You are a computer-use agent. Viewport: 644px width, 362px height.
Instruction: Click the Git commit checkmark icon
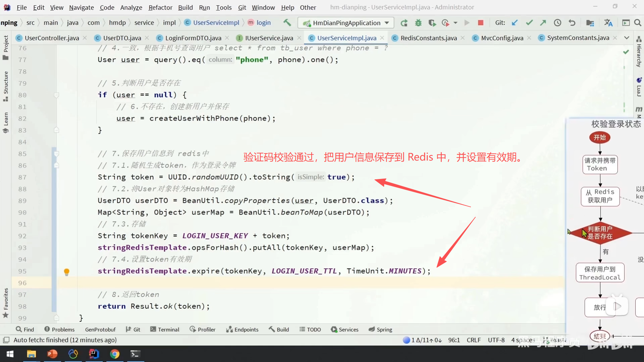(x=529, y=23)
